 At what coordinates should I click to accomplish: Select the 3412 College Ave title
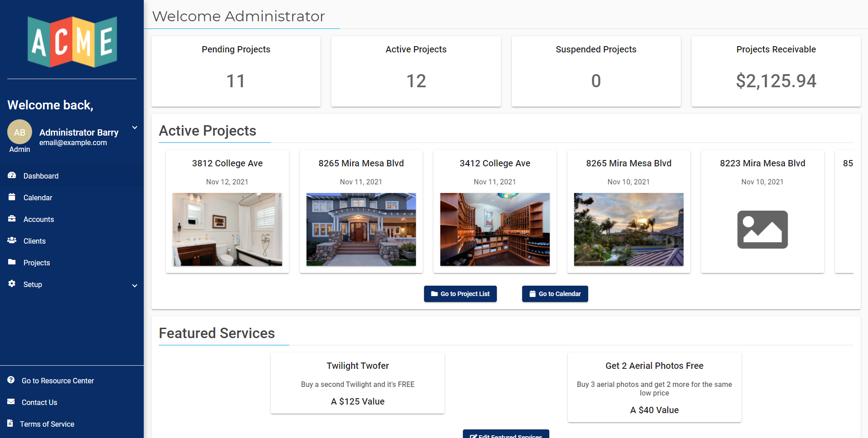pyautogui.click(x=495, y=163)
